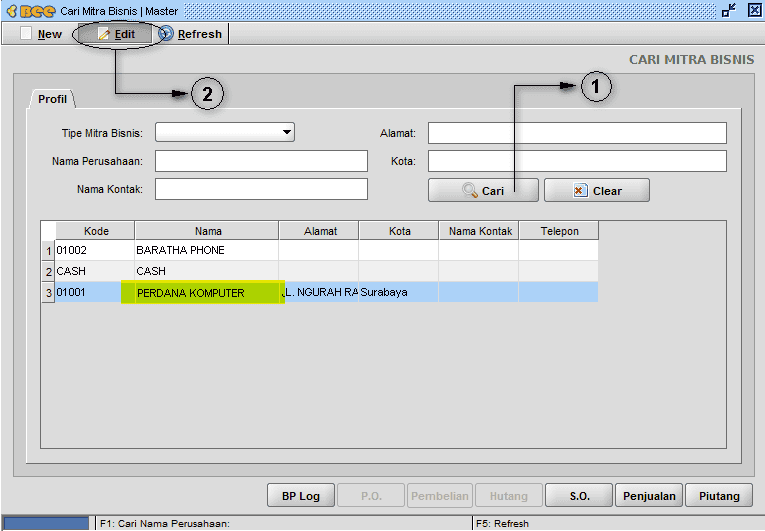Screen dimensions: 765x531
Task: Sort by the Kode column header
Action: pyautogui.click(x=96, y=231)
